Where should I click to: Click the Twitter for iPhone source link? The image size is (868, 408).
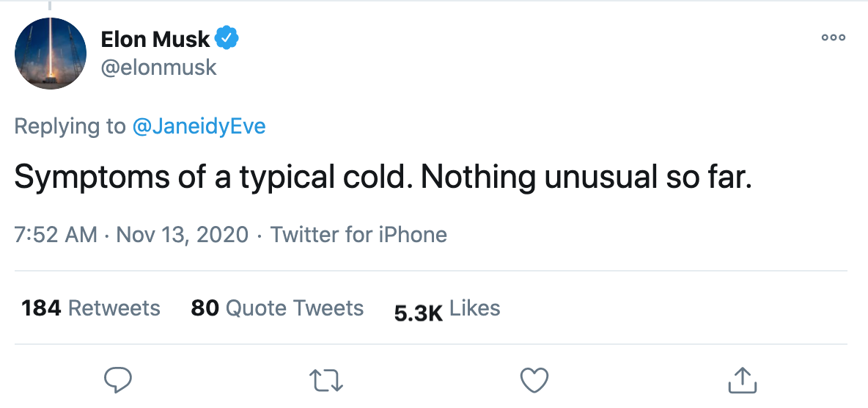358,235
